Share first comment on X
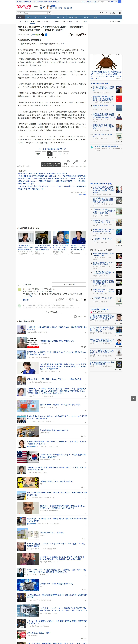Screen dimensions: 138x644 [x=85, y=300]
